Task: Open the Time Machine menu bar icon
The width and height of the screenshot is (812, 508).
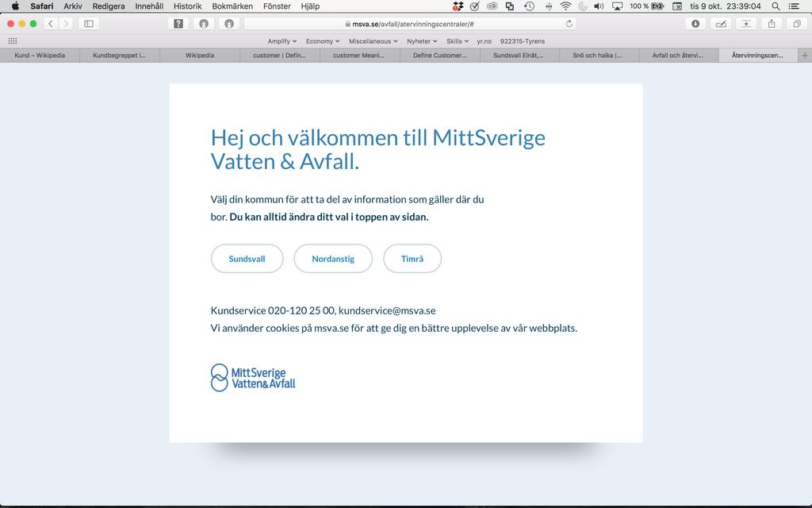Action: (529, 6)
